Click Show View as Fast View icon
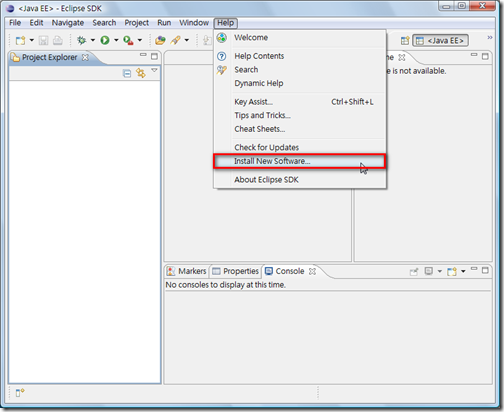 point(20,393)
